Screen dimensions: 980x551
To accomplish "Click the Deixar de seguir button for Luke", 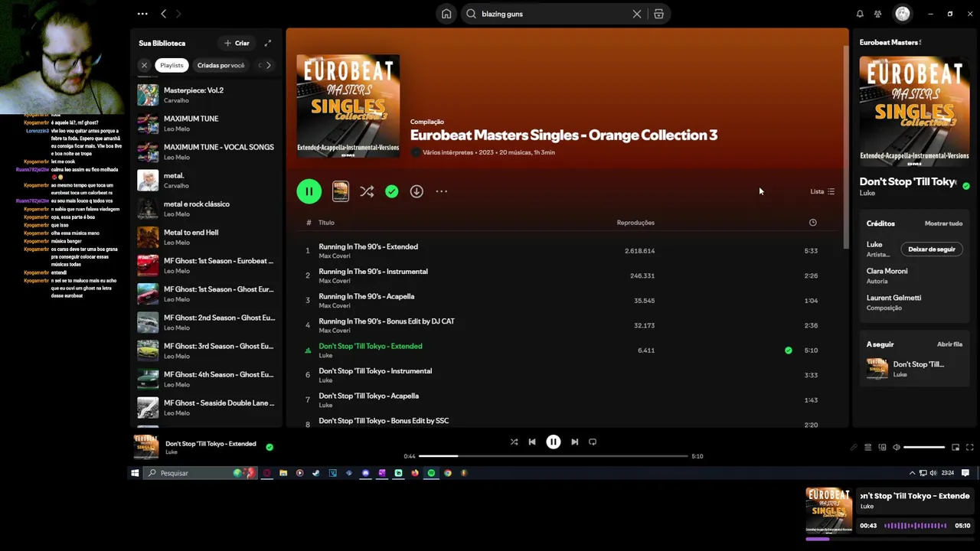I will pos(931,249).
